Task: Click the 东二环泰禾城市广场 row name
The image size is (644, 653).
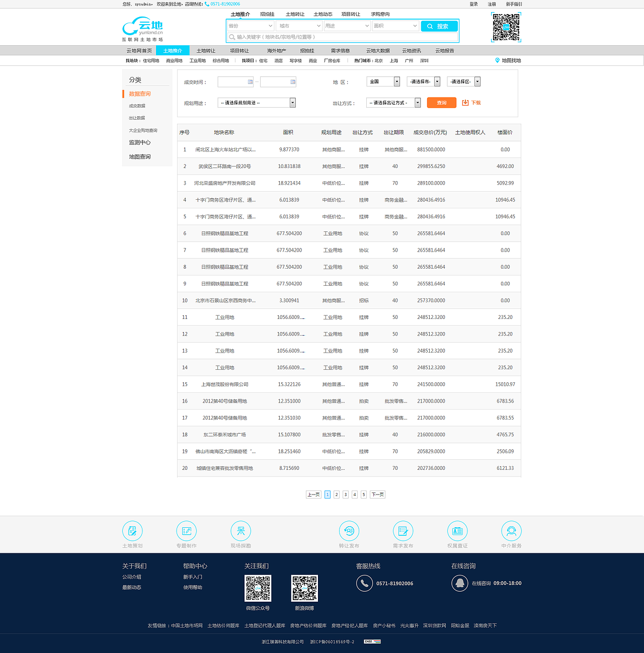Action: coord(225,435)
